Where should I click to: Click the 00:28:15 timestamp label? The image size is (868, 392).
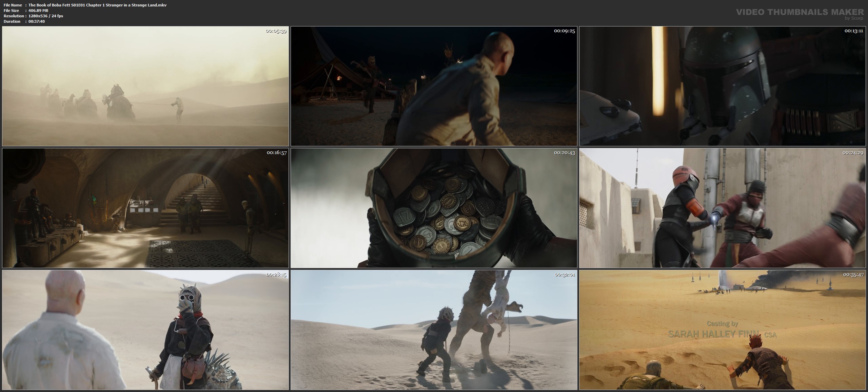pos(276,275)
